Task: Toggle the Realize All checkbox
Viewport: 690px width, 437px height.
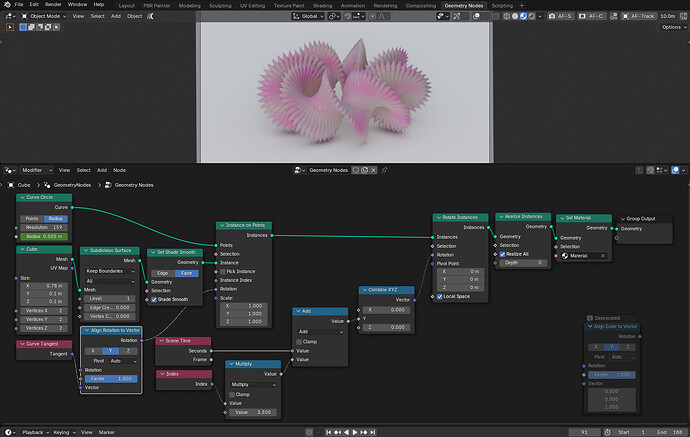Action: tap(502, 254)
